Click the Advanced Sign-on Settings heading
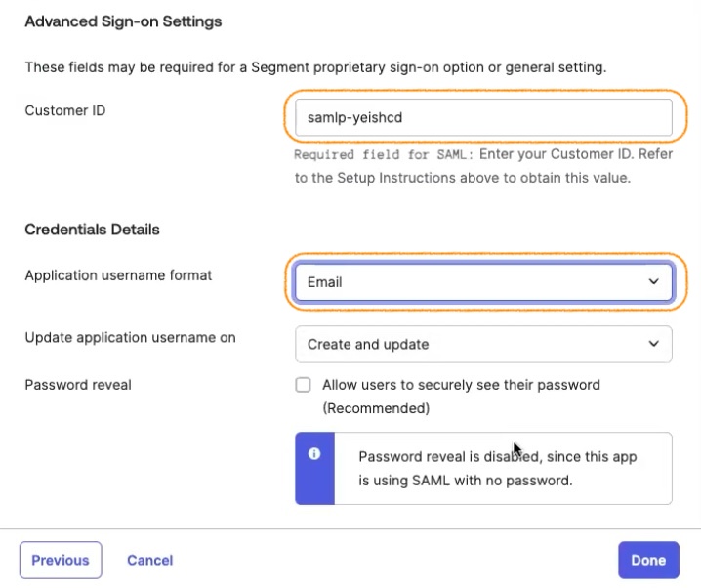 pos(123,21)
